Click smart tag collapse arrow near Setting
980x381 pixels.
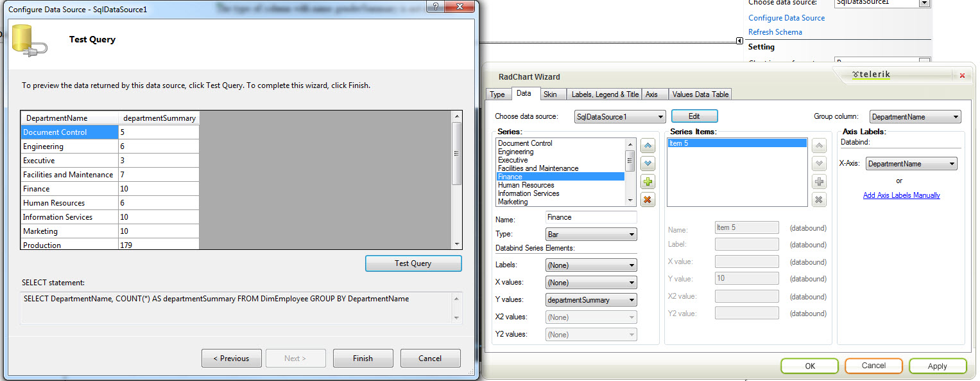pos(740,40)
